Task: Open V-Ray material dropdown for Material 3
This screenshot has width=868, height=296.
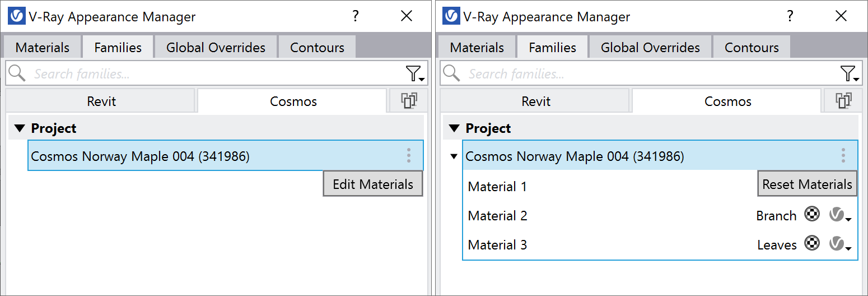Action: coord(840,244)
